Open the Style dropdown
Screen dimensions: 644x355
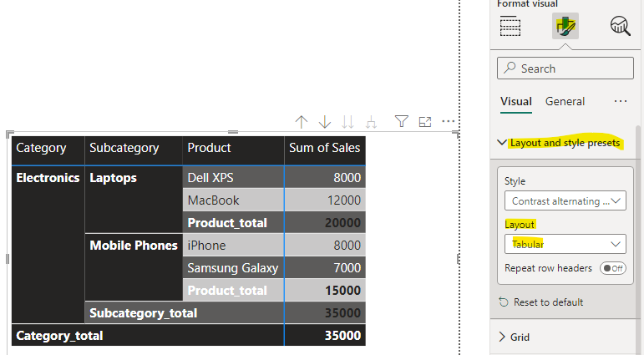pos(565,201)
